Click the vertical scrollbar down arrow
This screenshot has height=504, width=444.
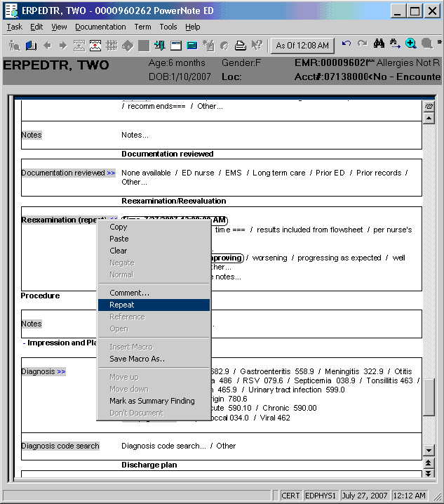pyautogui.click(x=429, y=450)
